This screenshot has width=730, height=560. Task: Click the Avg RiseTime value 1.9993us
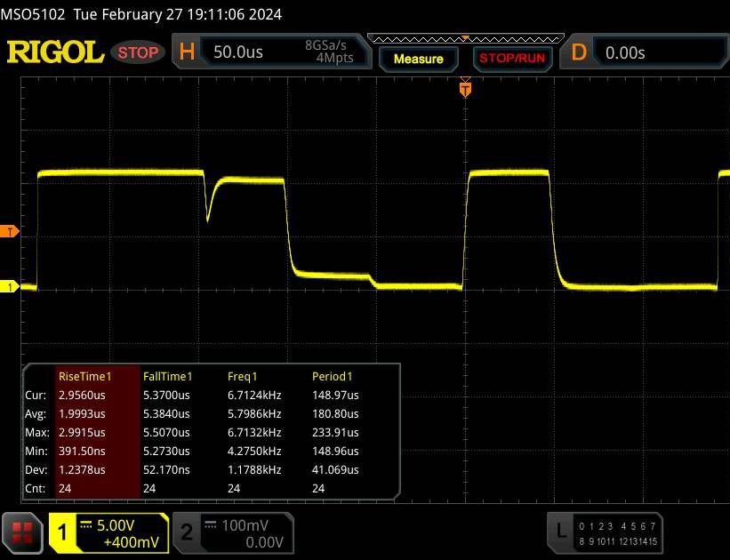[82, 414]
